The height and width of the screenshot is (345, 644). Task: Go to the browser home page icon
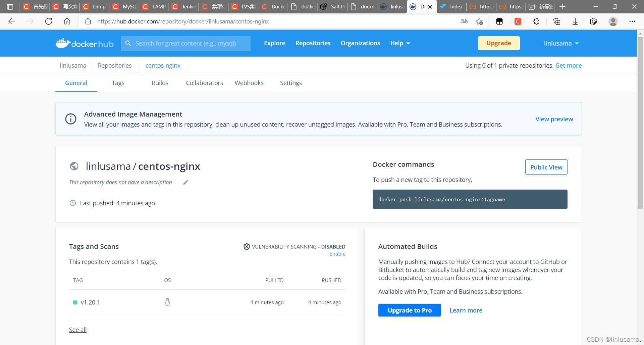click(67, 21)
